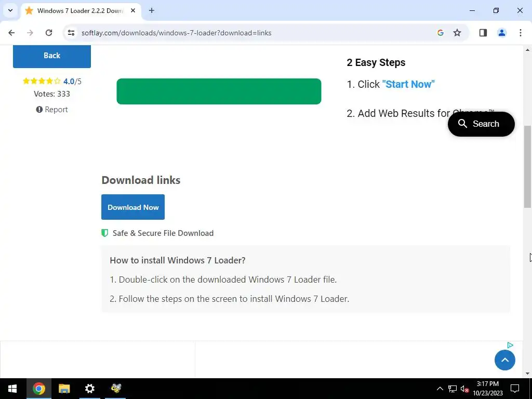Click the scrollbar down arrow
Image resolution: width=532 pixels, height=399 pixels.
click(528, 374)
